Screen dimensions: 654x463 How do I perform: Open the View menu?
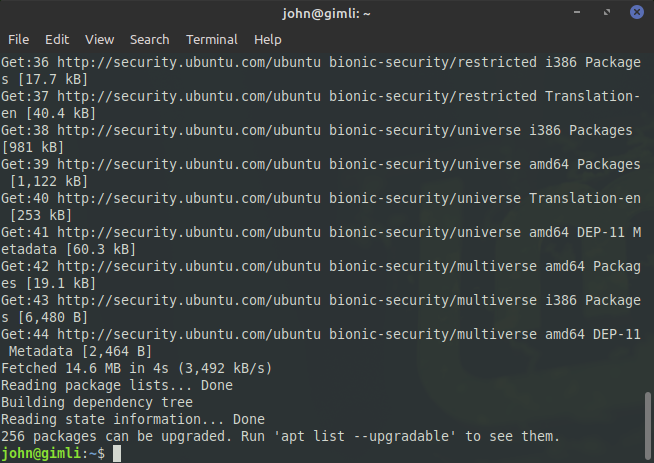click(99, 40)
